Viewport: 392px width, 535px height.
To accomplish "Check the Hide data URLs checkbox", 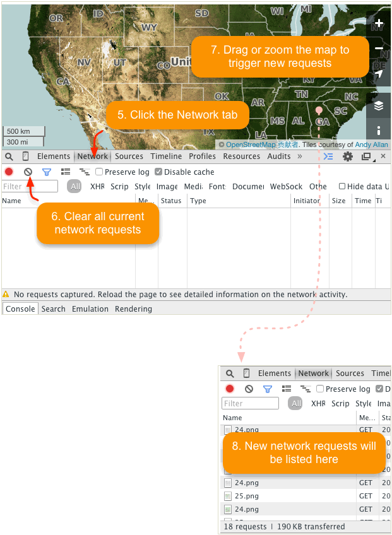I will coord(342,186).
